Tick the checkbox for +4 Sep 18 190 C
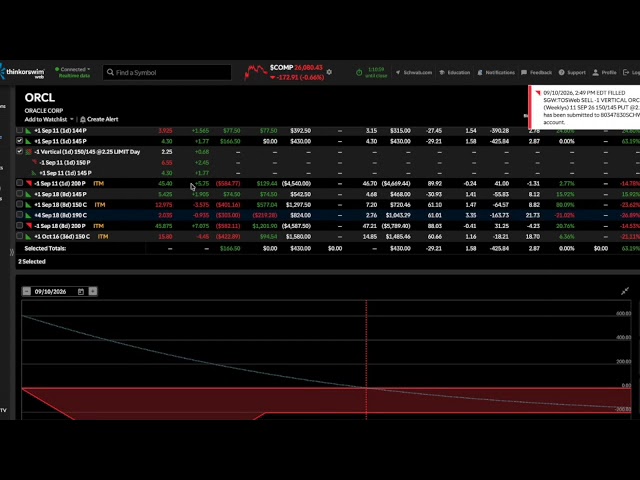This screenshot has height=480, width=640. 19,215
